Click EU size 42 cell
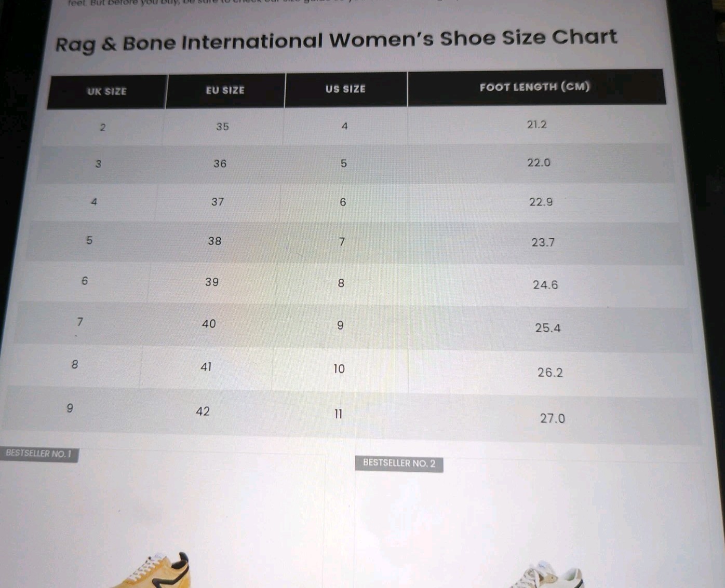725x588 pixels. click(x=203, y=412)
